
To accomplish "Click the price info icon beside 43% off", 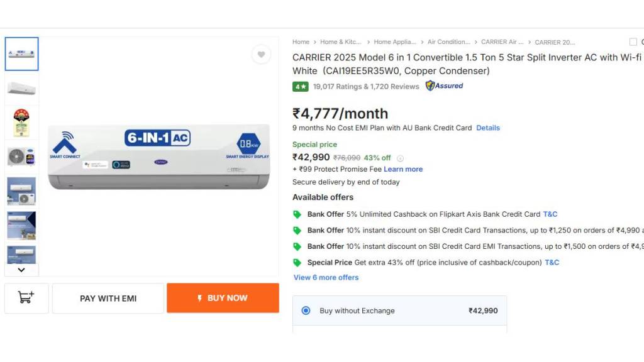I will pos(400,158).
